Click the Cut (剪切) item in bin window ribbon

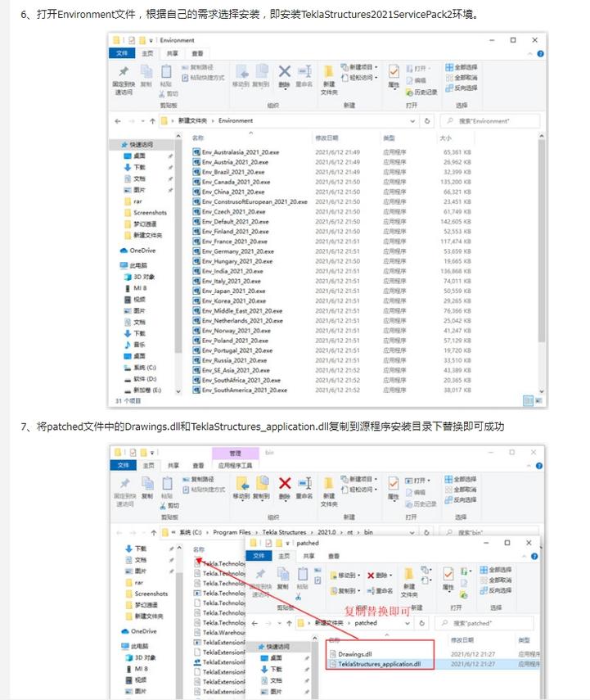point(169,506)
